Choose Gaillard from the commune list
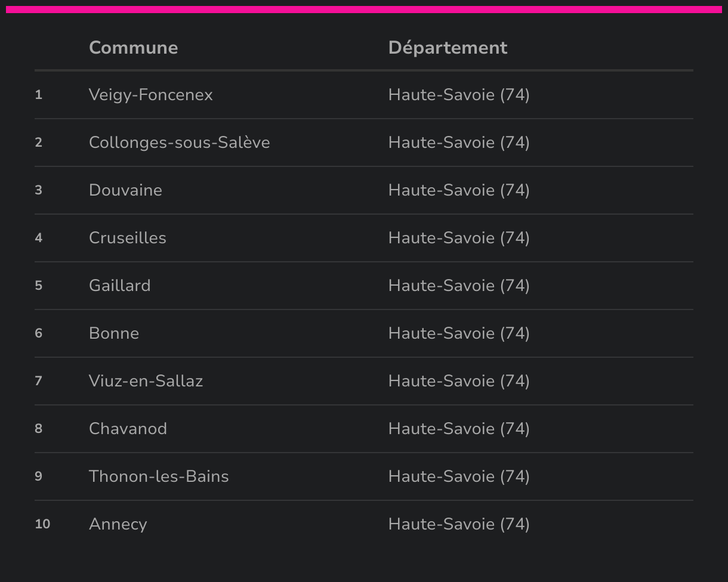Screen dimensions: 728x582 119,286
